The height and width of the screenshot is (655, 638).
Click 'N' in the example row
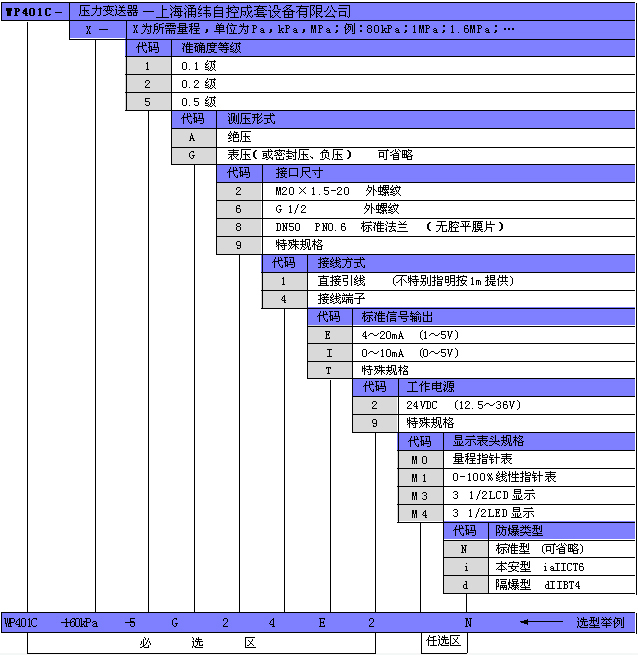pos(468,623)
